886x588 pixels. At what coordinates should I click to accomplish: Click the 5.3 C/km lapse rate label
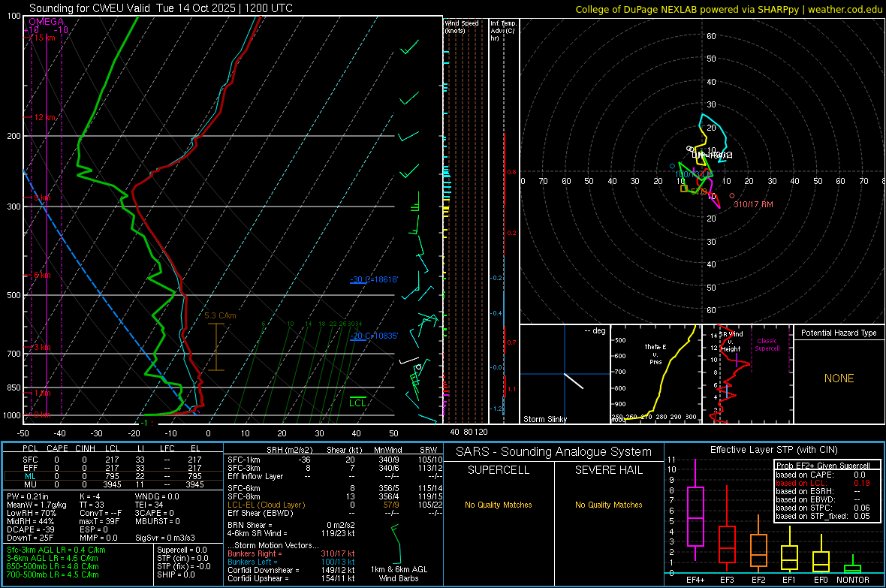(x=220, y=315)
